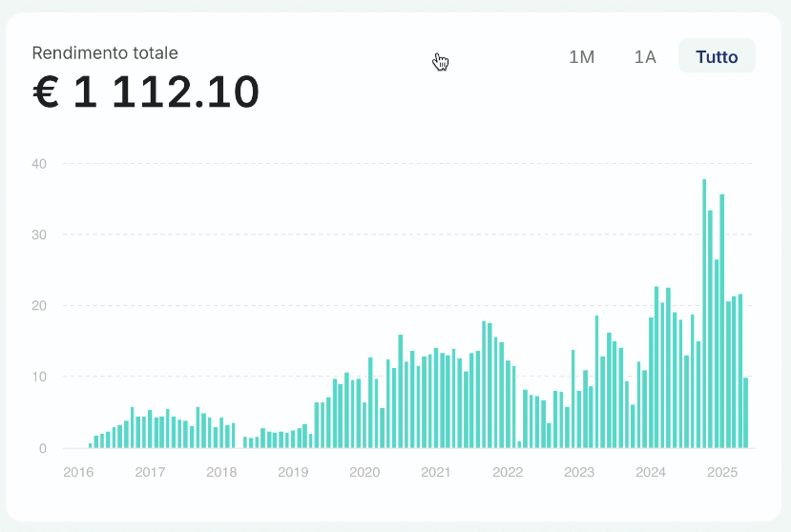
Task: Click the 2022 x-axis label
Action: click(x=508, y=472)
